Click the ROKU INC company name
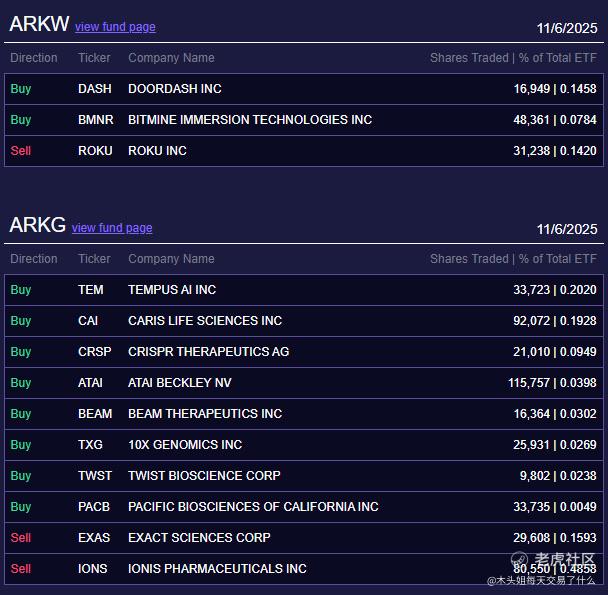 coord(157,151)
